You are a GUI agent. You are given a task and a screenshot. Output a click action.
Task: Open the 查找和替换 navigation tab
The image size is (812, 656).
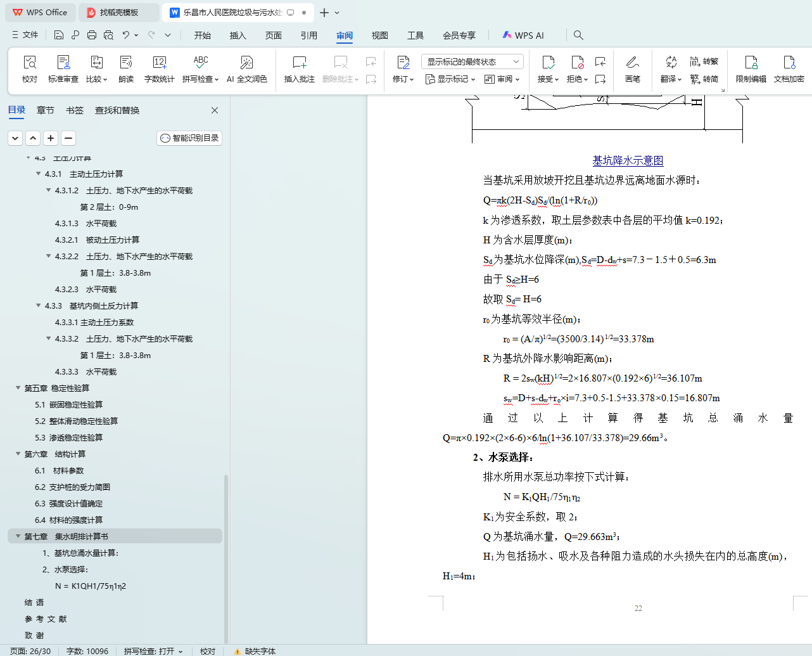[x=117, y=110]
